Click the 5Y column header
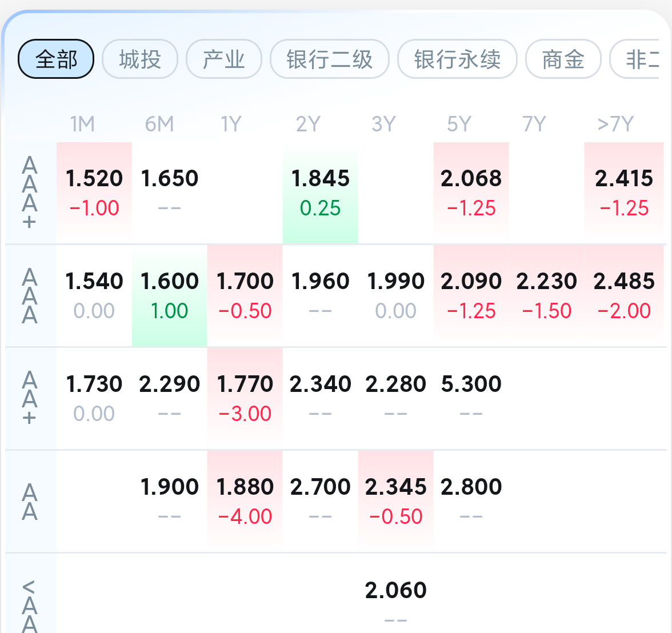 [459, 124]
